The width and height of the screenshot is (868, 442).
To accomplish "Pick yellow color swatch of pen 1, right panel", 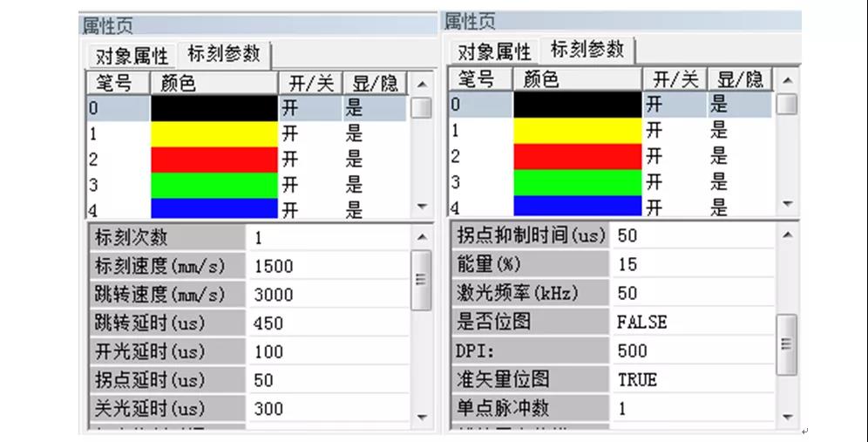I will pyautogui.click(x=578, y=131).
